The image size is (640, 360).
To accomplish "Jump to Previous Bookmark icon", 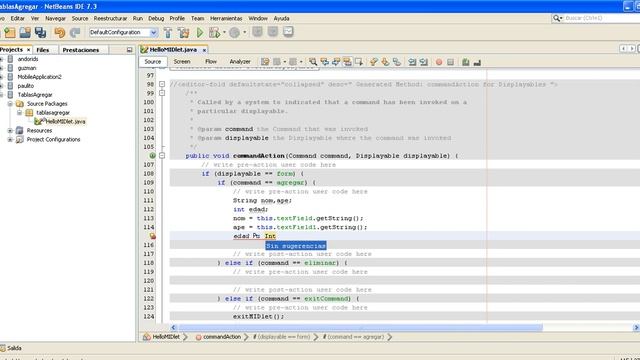I will click(x=373, y=62).
